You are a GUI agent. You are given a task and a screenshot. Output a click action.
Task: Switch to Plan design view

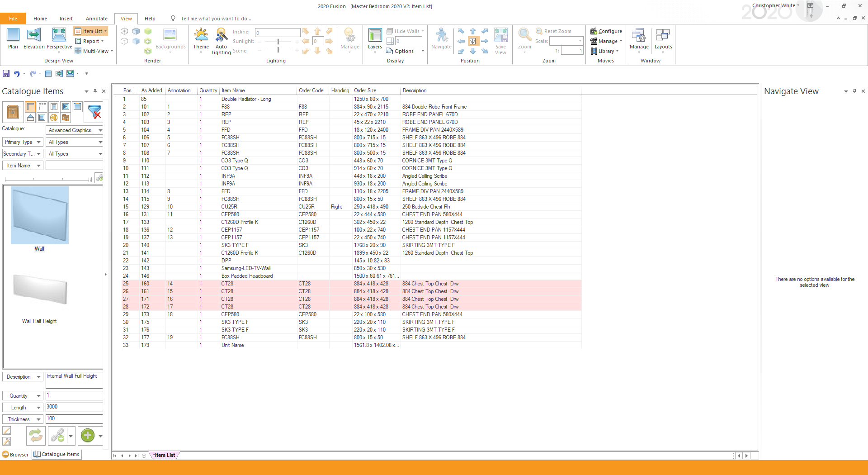tap(13, 38)
